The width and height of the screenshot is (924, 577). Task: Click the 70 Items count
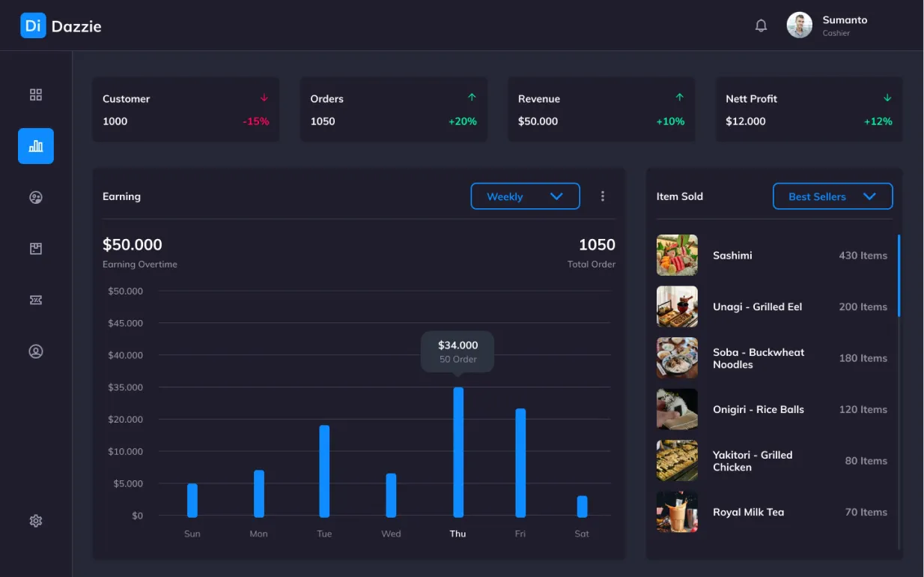[866, 513]
